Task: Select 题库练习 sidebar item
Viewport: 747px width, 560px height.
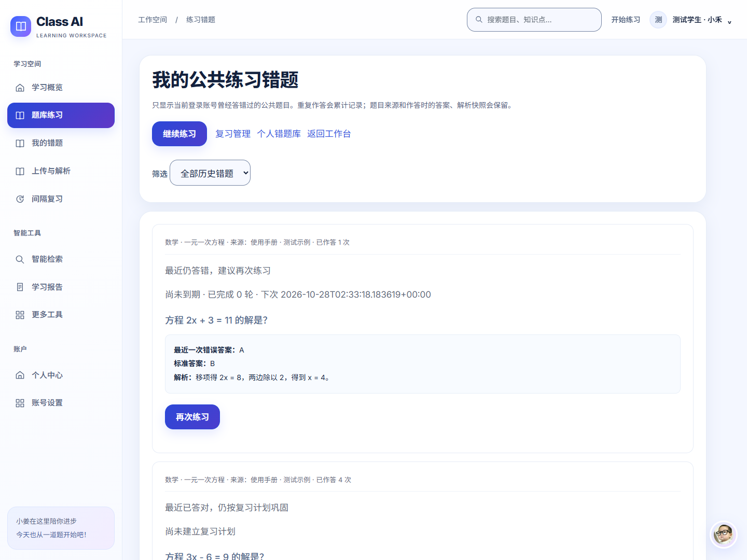Action: [x=61, y=115]
